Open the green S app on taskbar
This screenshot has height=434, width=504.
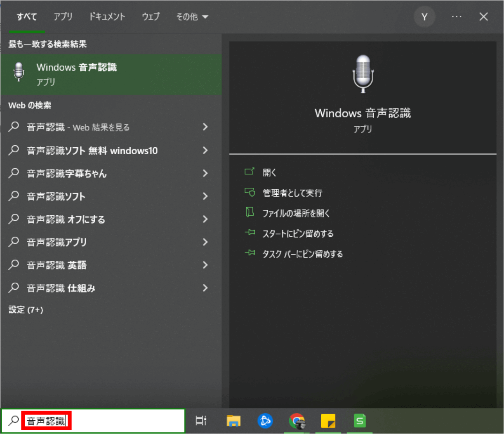(360, 421)
